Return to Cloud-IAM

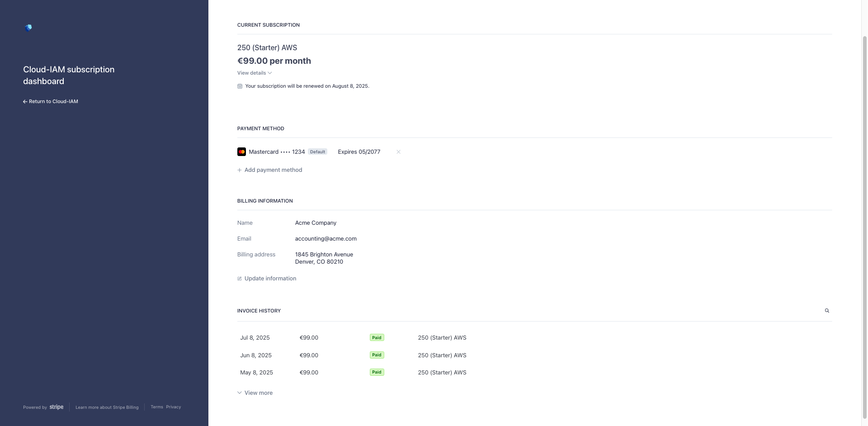click(51, 101)
